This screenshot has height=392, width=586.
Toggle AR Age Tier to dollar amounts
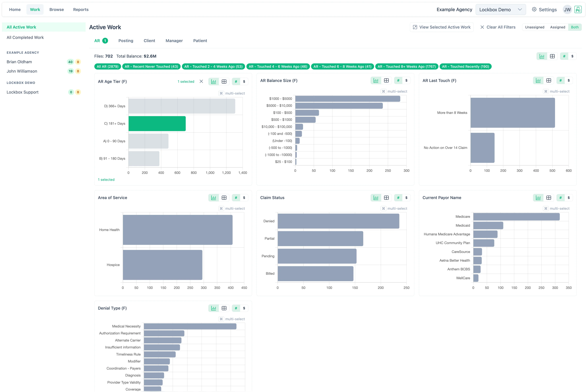click(244, 81)
